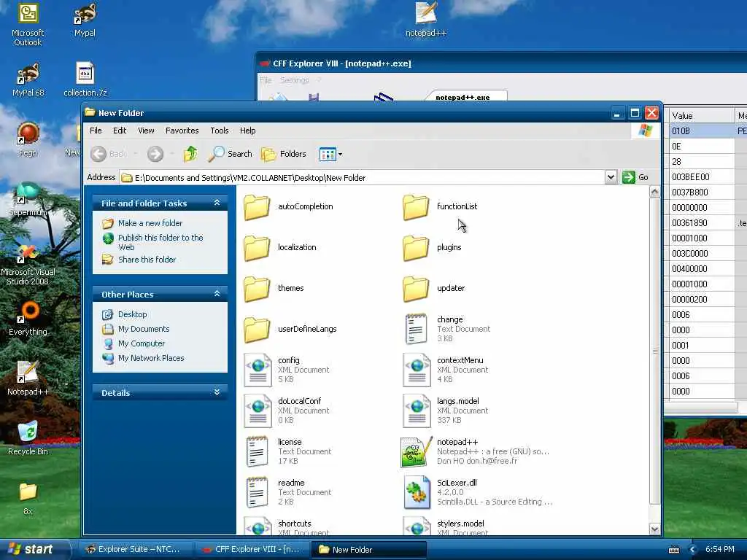Collapse File and Folder Tasks panel
The height and width of the screenshot is (560, 747).
(217, 203)
